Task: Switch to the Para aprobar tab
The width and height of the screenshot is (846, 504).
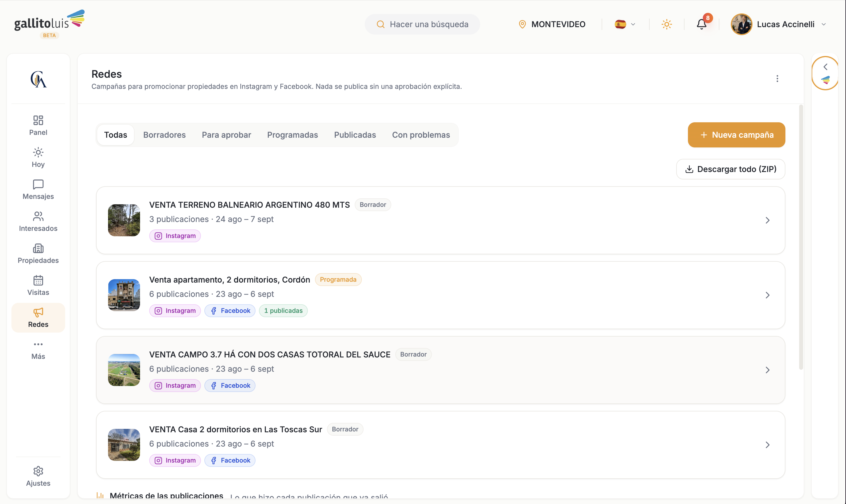Action: pyautogui.click(x=226, y=135)
